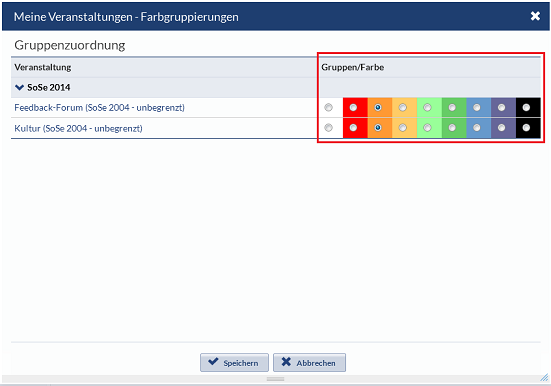Click Abbrechen to cancel the dialog
Image resolution: width=551 pixels, height=386 pixels.
310,362
